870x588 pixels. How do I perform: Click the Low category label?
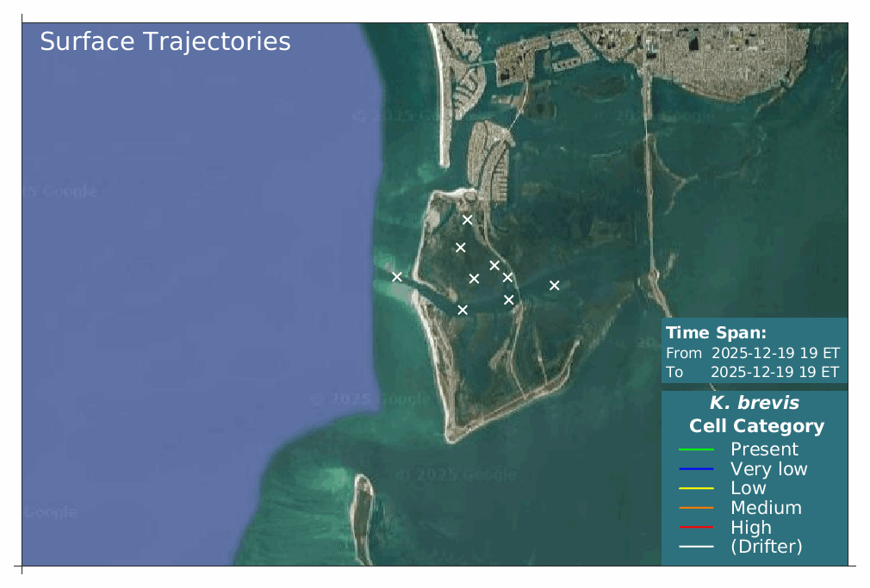(749, 488)
